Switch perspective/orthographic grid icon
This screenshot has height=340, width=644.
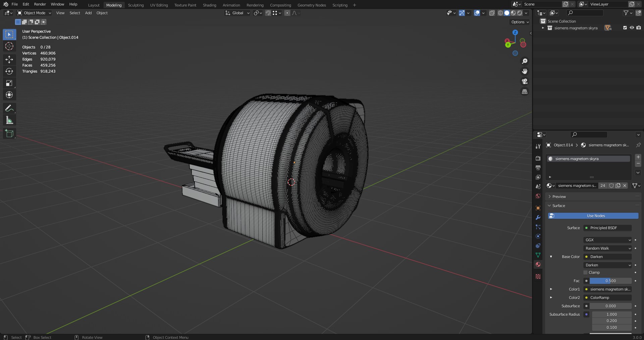point(525,91)
